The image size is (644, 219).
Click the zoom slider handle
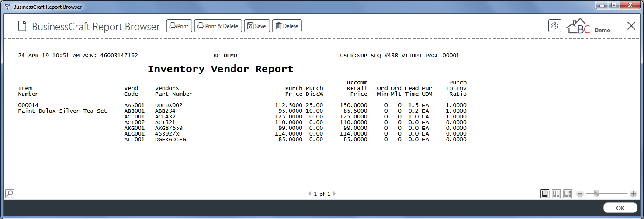pyautogui.click(x=596, y=194)
